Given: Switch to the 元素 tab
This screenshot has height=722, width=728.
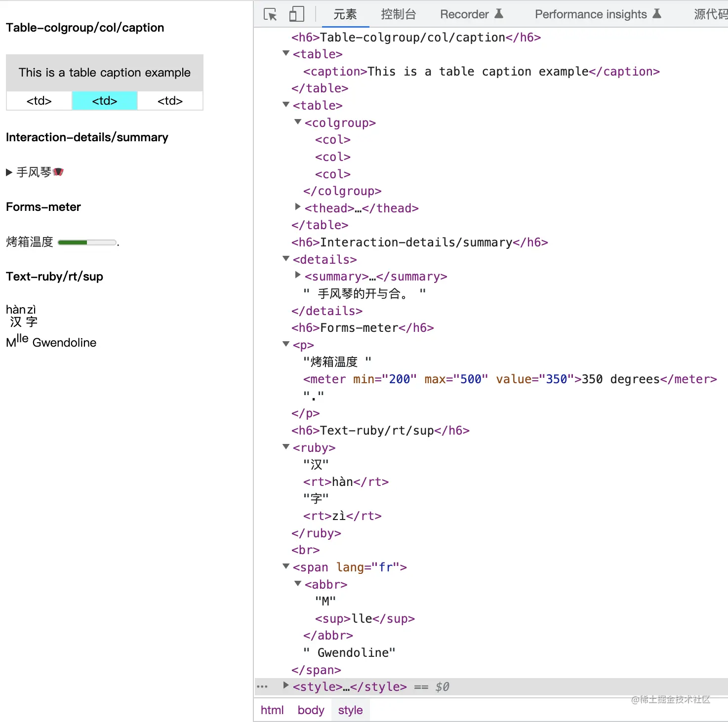Looking at the screenshot, I should 345,14.
